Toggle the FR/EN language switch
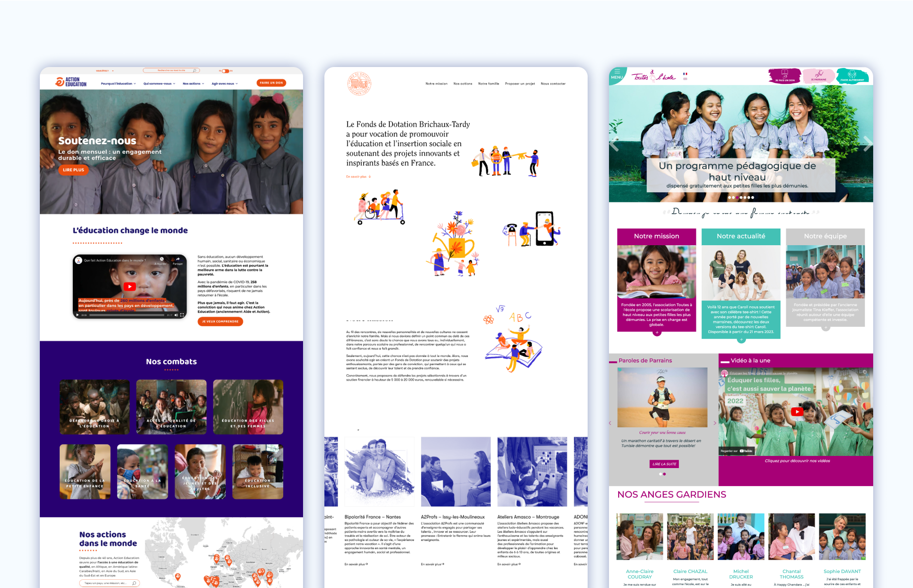The height and width of the screenshot is (588, 913). 225,71
